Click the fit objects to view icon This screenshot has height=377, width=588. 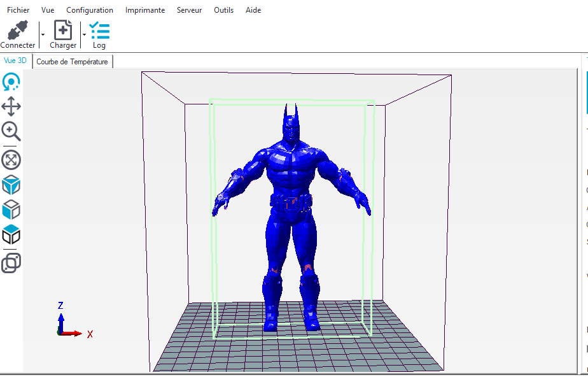coord(11,159)
